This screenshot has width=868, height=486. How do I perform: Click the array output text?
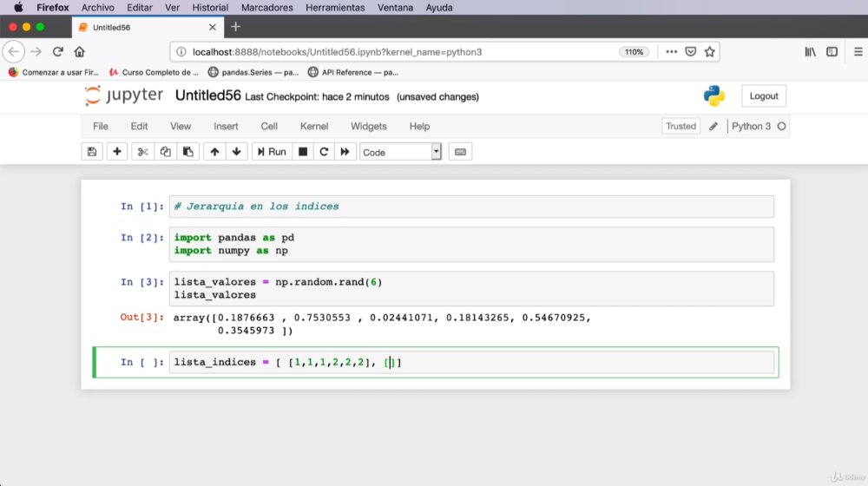(382, 324)
